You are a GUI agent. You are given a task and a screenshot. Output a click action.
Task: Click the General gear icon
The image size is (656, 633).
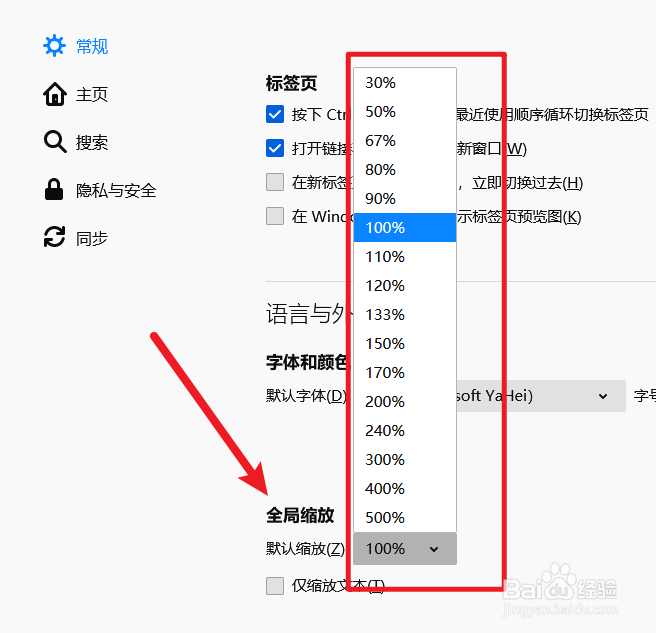pos(54,46)
